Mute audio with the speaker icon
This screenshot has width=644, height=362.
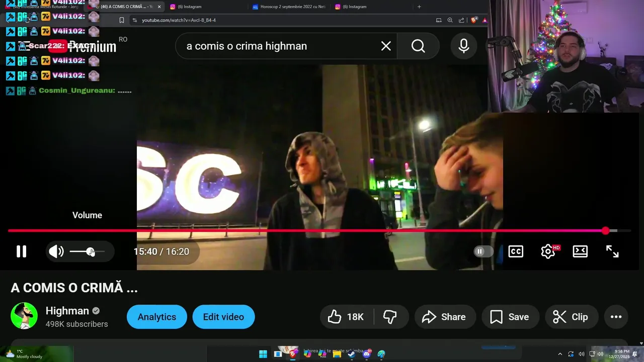click(56, 251)
